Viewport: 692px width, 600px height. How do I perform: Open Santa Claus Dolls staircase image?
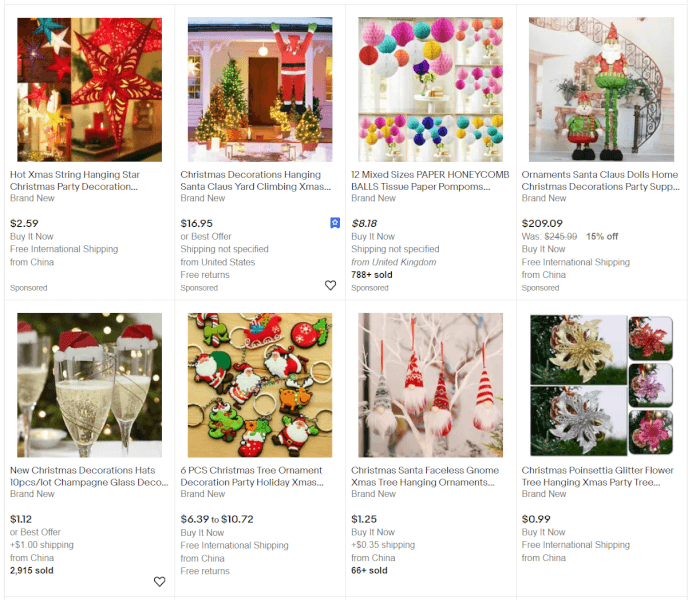tap(601, 90)
